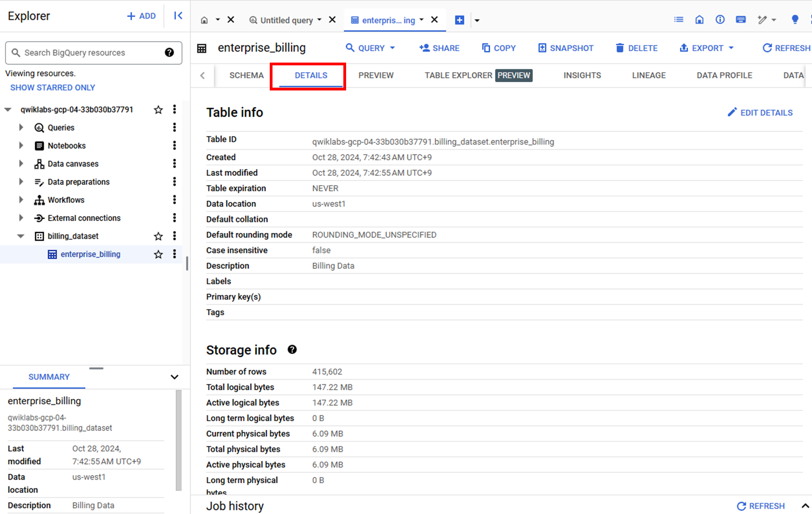Select the SUMMARY tab
The width and height of the screenshot is (812, 514).
(49, 377)
